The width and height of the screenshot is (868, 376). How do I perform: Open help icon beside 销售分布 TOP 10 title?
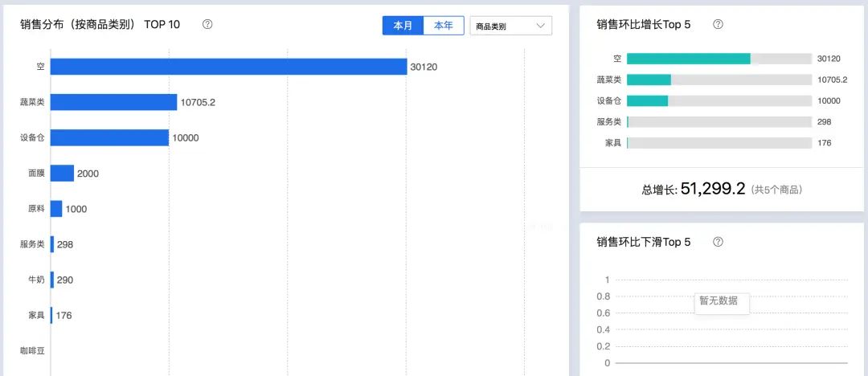pyautogui.click(x=207, y=24)
